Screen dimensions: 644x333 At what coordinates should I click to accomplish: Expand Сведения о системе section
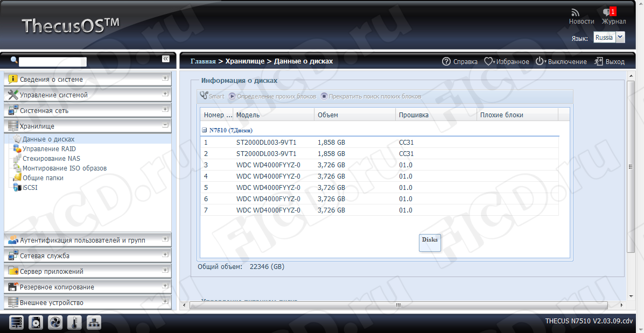click(x=165, y=78)
